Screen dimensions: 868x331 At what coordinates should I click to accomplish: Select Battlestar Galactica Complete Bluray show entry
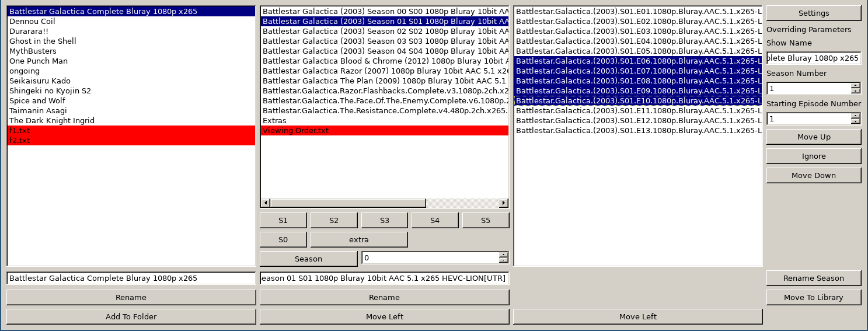[x=131, y=11]
